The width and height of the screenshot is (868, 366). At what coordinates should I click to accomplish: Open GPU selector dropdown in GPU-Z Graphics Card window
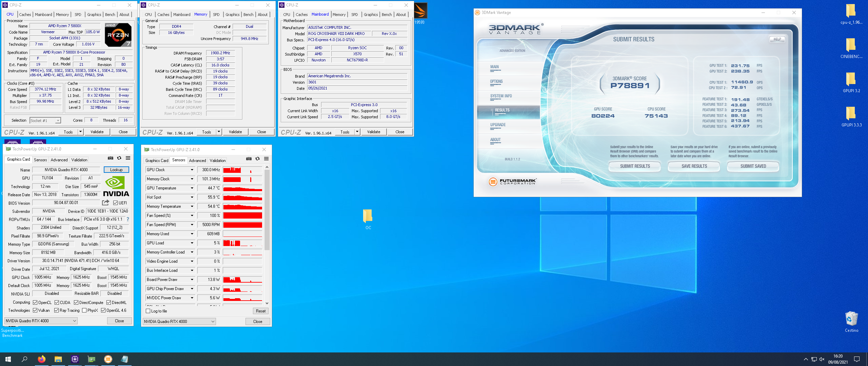pyautogui.click(x=41, y=321)
